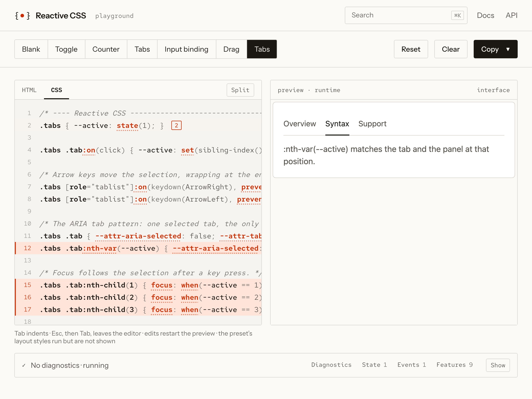Click the red badge 2 on line 2

coord(176,125)
